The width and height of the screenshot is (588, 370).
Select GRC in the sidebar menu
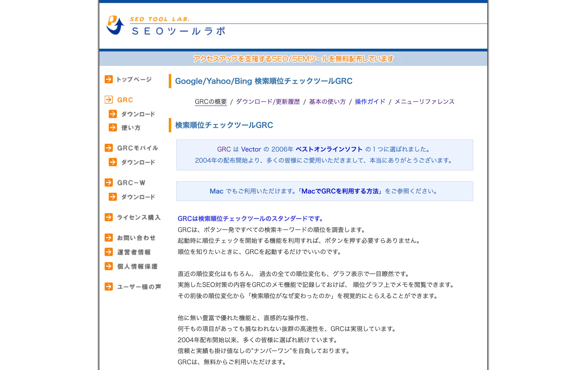[125, 100]
